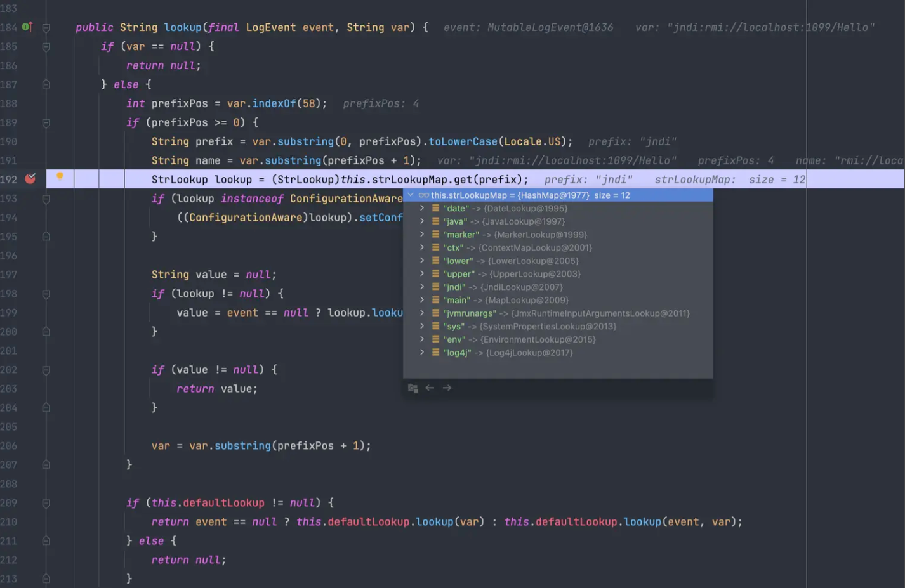This screenshot has width=905, height=588.
Task: Select the {DateLookup@1995} value text
Action: [x=525, y=208]
